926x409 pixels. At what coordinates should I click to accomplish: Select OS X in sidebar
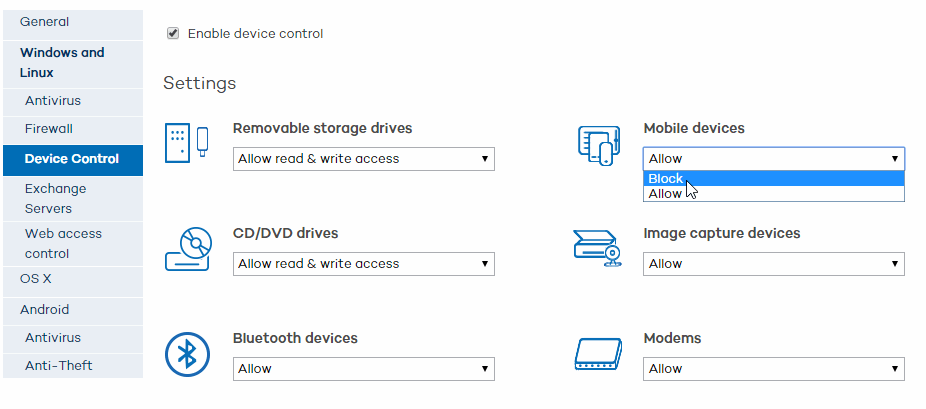tap(36, 279)
